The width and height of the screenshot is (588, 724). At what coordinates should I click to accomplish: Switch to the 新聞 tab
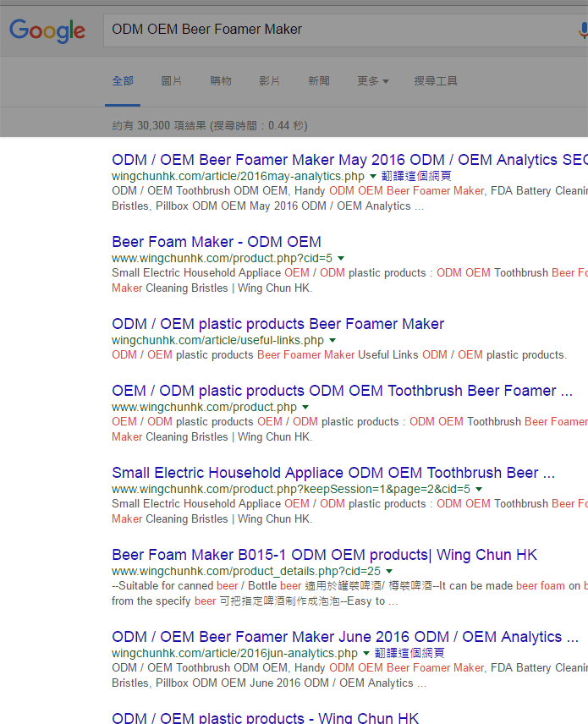pyautogui.click(x=319, y=81)
